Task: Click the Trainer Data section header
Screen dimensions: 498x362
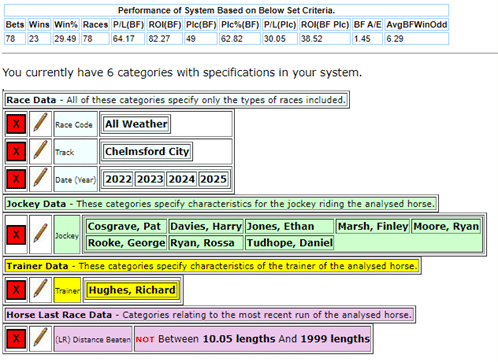Action: click(212, 266)
